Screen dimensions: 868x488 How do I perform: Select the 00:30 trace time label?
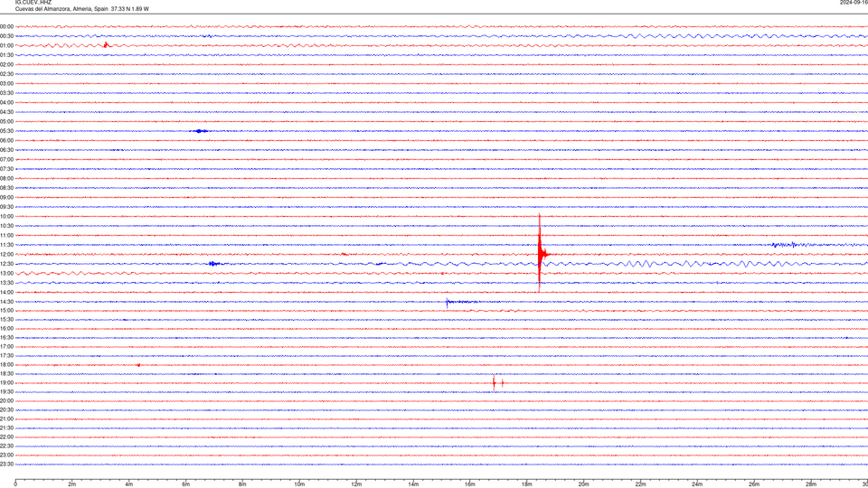(x=6, y=36)
